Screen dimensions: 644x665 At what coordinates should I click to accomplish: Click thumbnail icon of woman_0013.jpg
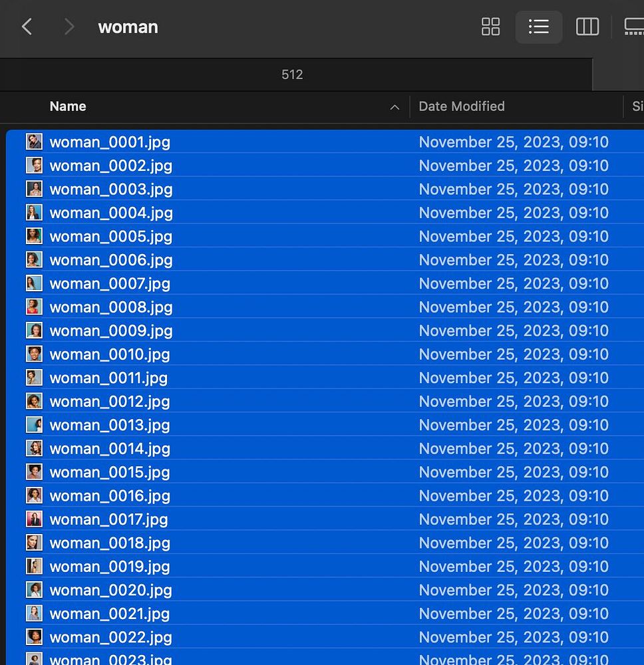point(34,424)
